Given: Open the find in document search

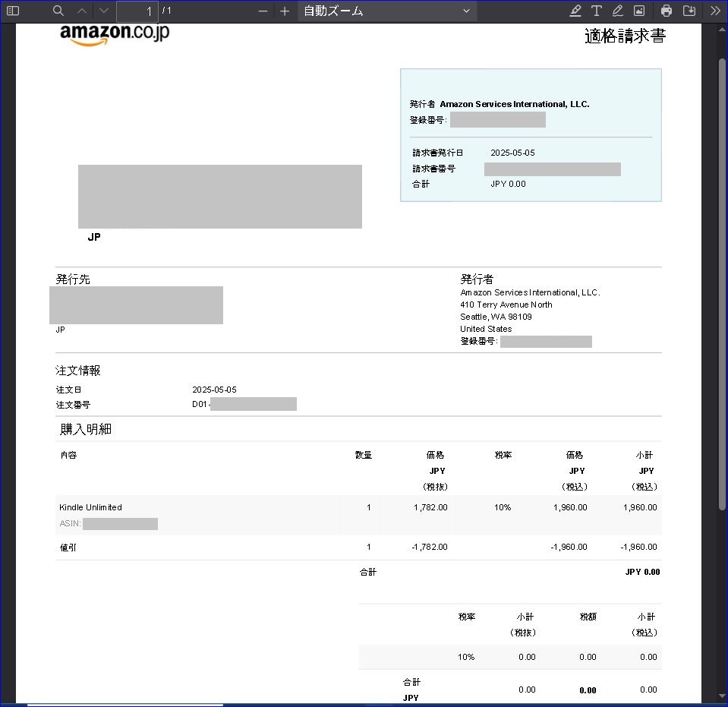Looking at the screenshot, I should coord(58,11).
